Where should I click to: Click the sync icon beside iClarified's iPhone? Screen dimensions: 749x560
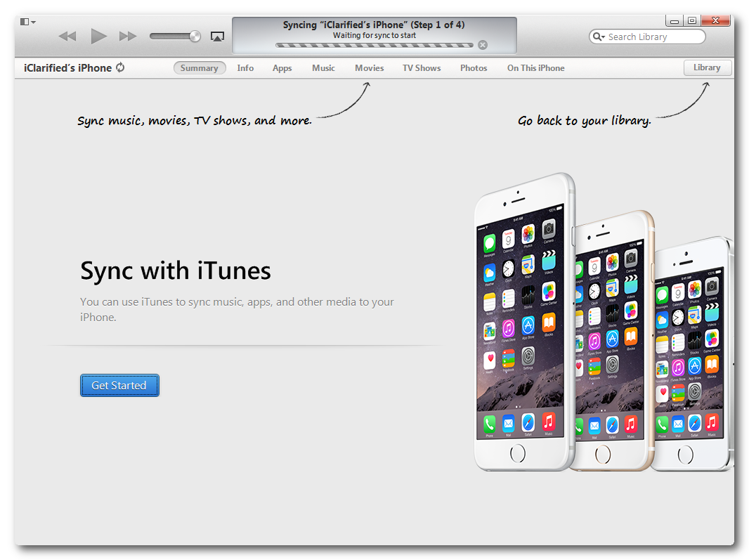pyautogui.click(x=121, y=67)
